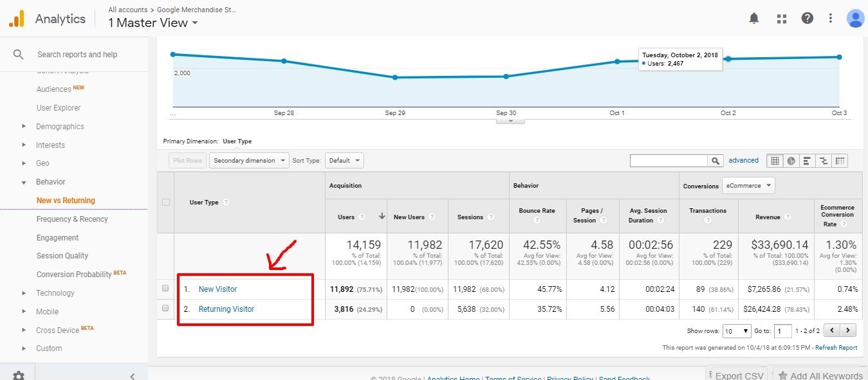868x380 pixels.
Task: Check the New Visitor row checkbox
Action: click(165, 289)
